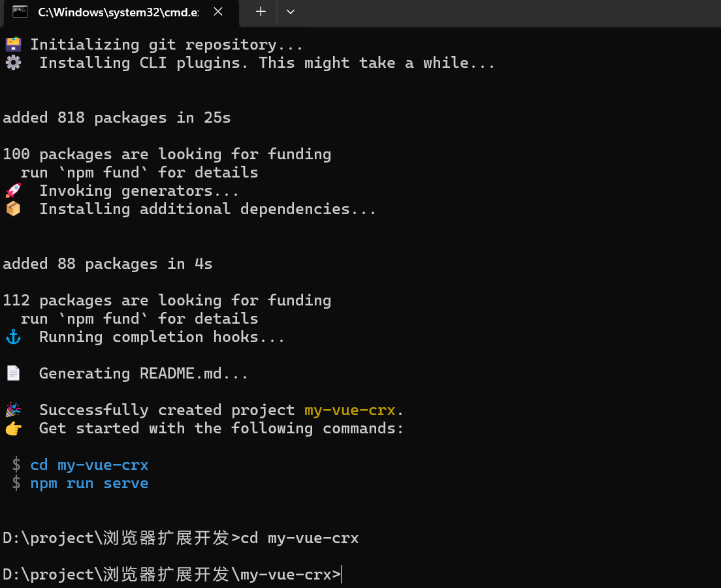Click the anchor emoji beside Running completion hooks
The height and width of the screenshot is (588, 721).
13,337
